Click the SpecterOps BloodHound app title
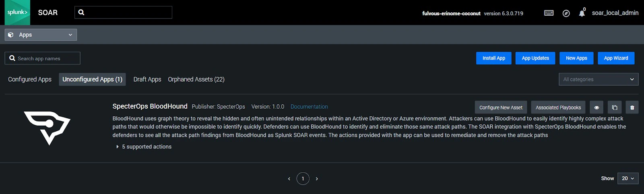 [150, 106]
